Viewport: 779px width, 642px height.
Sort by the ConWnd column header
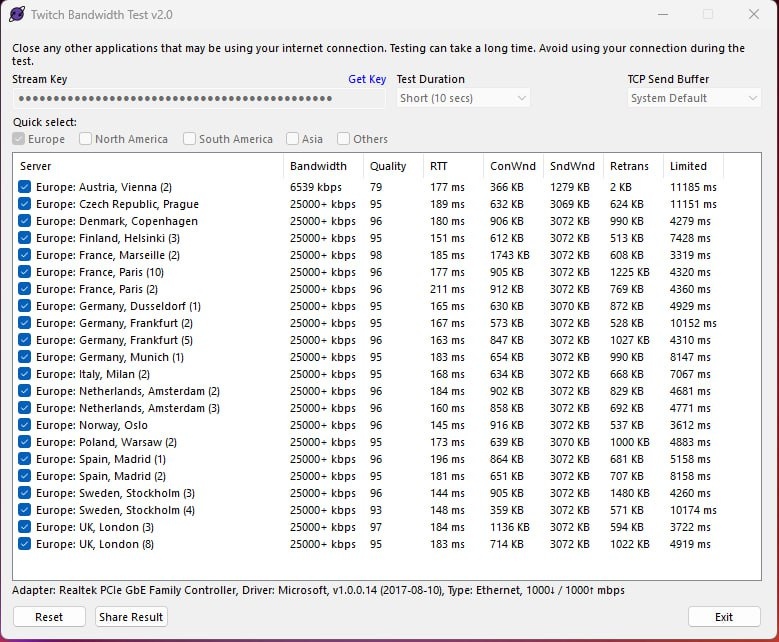[x=514, y=166]
